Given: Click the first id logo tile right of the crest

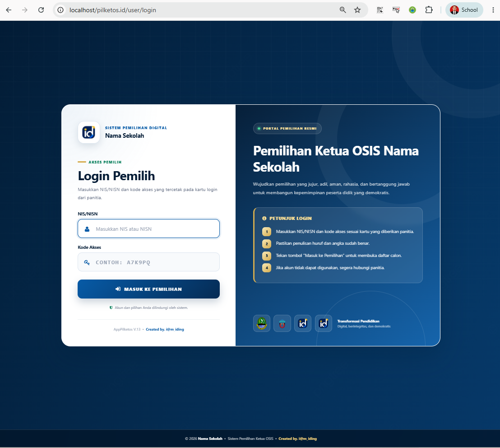Looking at the screenshot, I should pos(303,323).
